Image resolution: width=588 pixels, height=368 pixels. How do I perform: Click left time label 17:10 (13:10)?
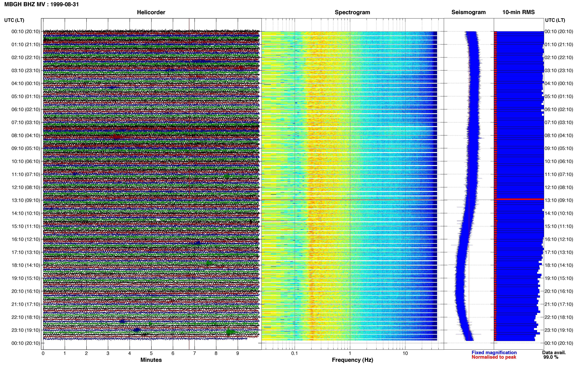click(26, 252)
